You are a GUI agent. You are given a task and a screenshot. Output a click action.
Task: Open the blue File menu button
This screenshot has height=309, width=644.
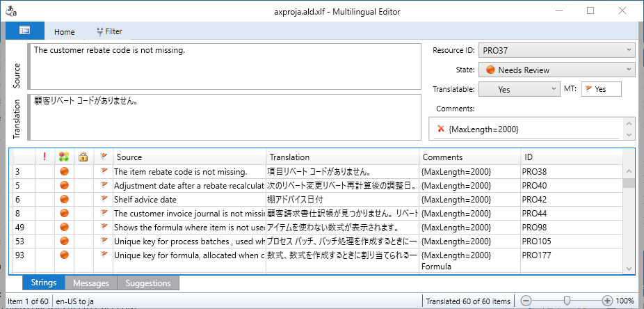pyautogui.click(x=25, y=31)
